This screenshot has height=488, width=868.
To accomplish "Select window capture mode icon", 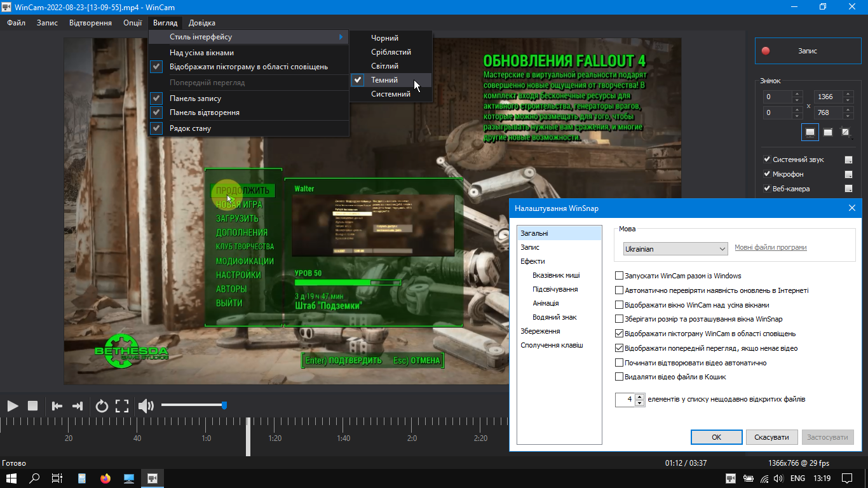I will pos(828,132).
